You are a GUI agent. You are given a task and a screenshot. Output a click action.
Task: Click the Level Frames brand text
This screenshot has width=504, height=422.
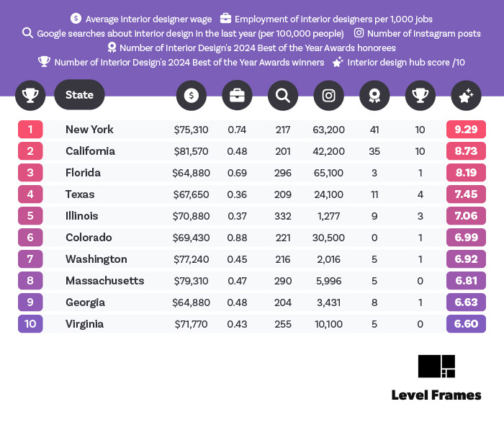click(436, 395)
